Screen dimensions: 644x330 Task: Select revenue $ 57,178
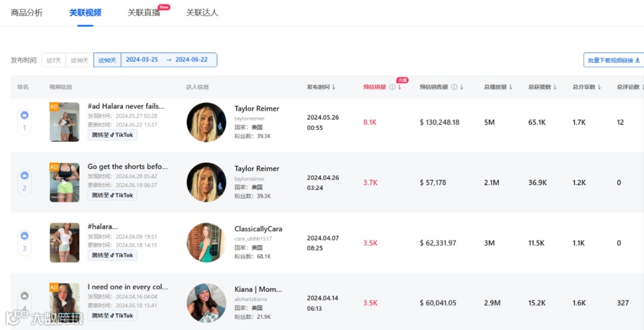(x=433, y=183)
